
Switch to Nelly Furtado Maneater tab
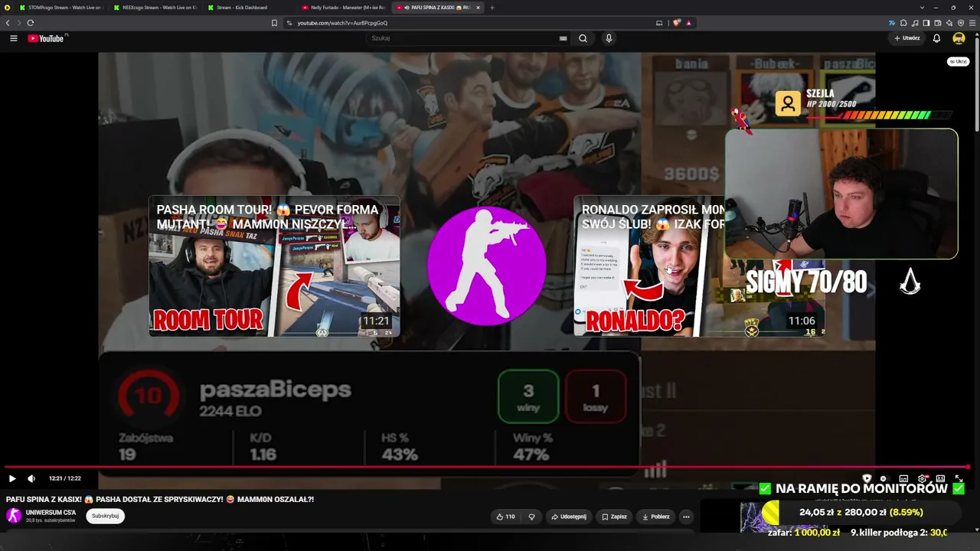(x=344, y=8)
